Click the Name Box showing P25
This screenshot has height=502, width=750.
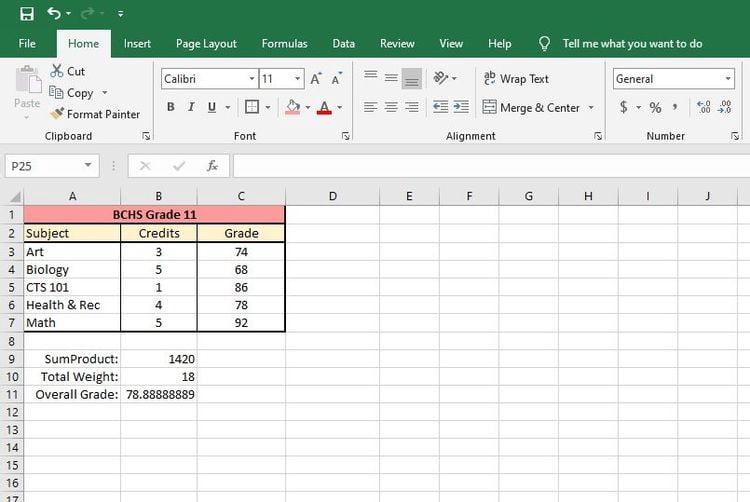(x=52, y=166)
